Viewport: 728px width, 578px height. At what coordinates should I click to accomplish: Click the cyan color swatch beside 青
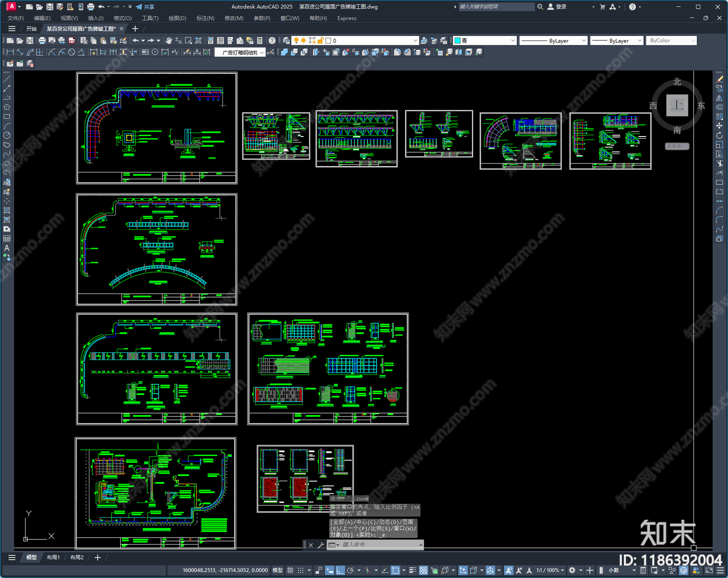458,41
